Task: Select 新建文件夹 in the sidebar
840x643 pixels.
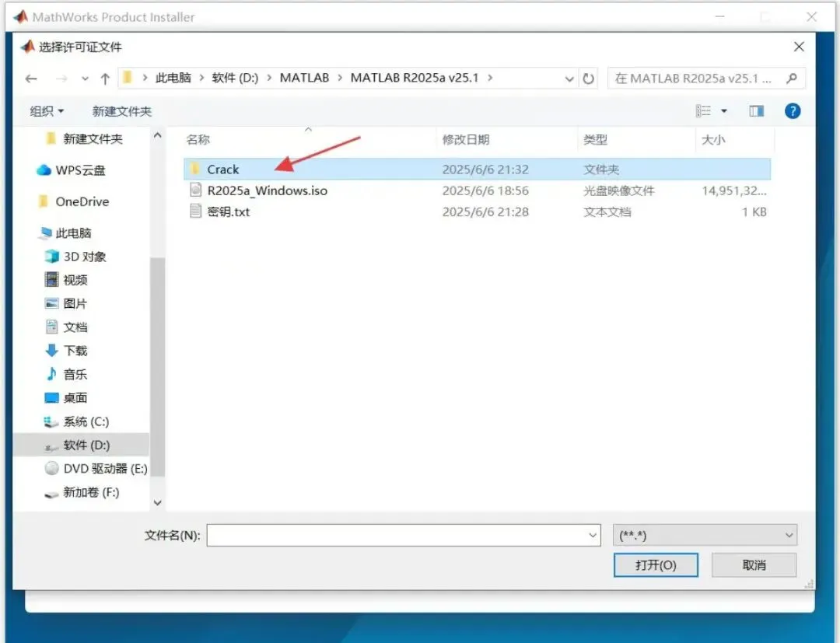Action: [93, 139]
